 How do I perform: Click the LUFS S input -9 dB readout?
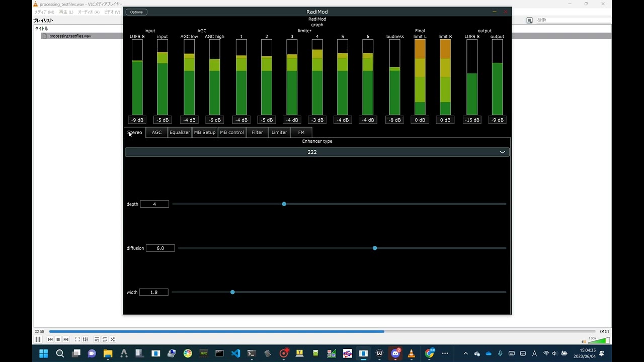point(137,120)
